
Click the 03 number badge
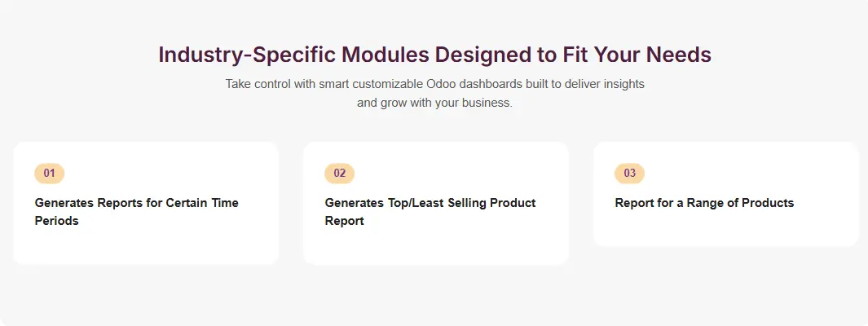[629, 174]
